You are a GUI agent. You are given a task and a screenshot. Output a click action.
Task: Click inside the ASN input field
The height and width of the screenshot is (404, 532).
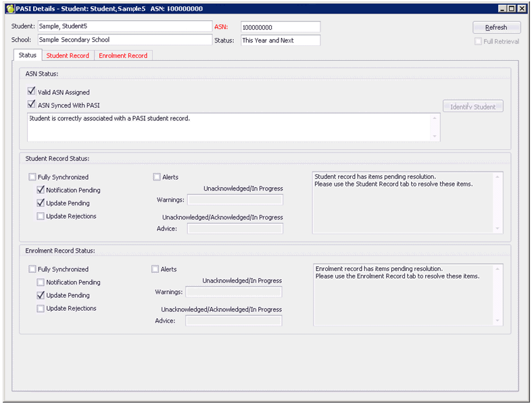280,27
